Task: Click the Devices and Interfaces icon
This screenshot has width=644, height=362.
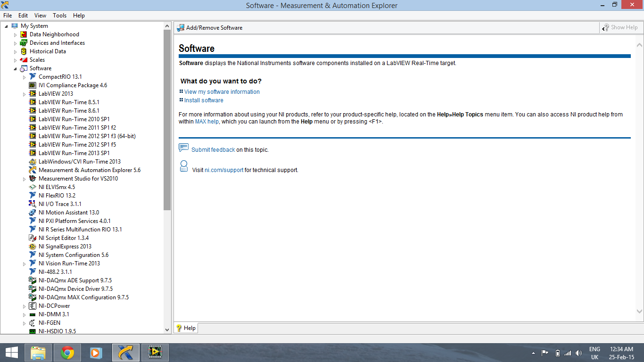Action: click(x=24, y=43)
